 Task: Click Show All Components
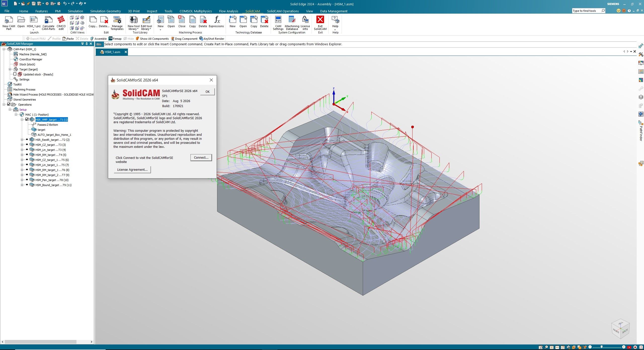point(152,39)
